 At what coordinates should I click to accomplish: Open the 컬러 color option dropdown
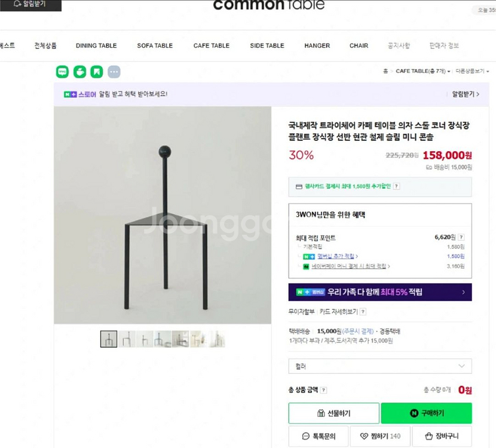379,366
